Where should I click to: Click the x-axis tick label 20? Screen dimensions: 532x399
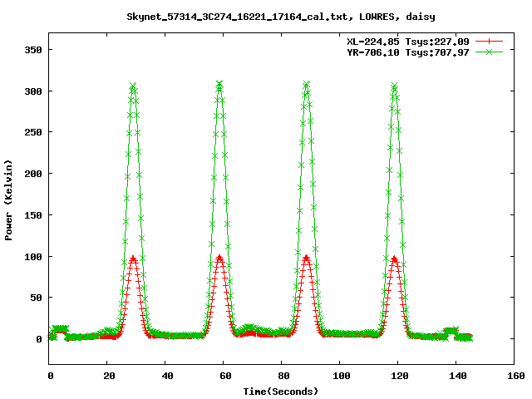tap(109, 376)
